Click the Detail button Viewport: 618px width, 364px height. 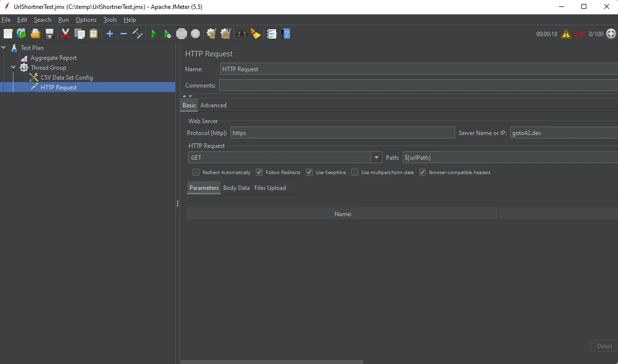click(604, 346)
